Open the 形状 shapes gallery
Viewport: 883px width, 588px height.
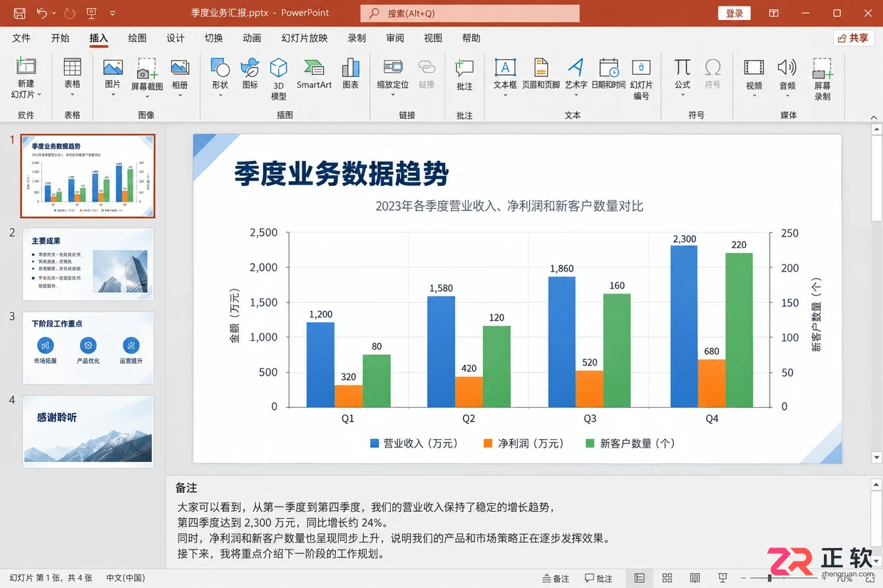point(220,78)
